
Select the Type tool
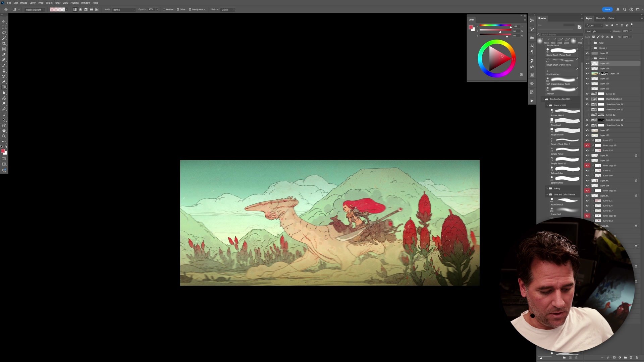pos(4,114)
